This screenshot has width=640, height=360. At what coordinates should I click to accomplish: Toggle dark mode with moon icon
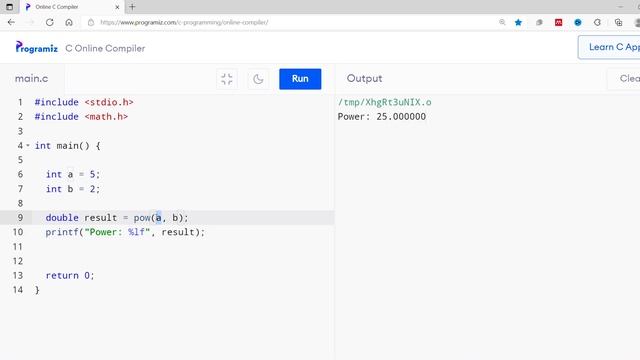(x=258, y=79)
